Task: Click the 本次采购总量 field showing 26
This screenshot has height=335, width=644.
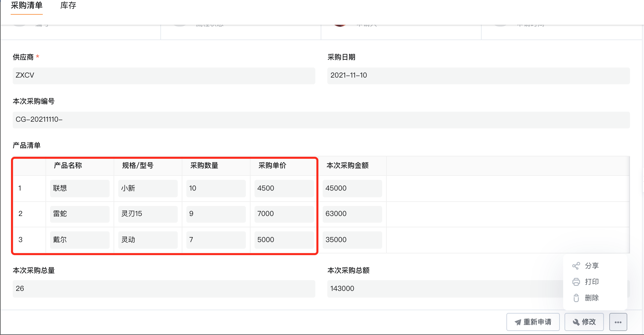Action: (164, 289)
